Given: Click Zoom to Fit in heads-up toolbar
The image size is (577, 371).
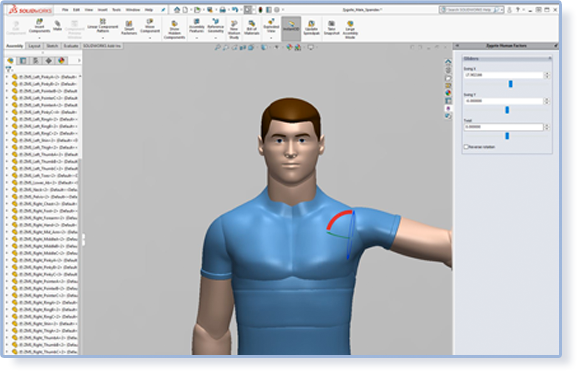Looking at the screenshot, I should pyautogui.click(x=218, y=47).
